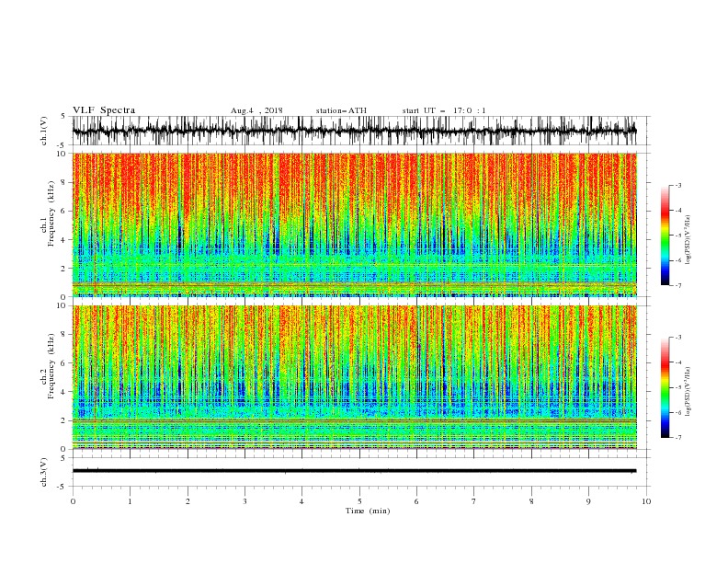Click the "9" tick on the time axis
This screenshot has width=728, height=563.
pyautogui.click(x=588, y=501)
